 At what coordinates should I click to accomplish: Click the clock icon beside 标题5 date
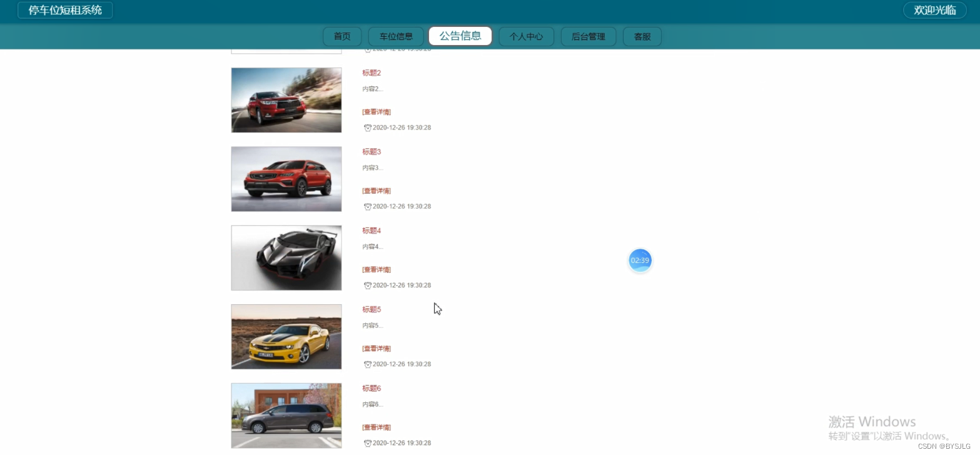pos(368,364)
